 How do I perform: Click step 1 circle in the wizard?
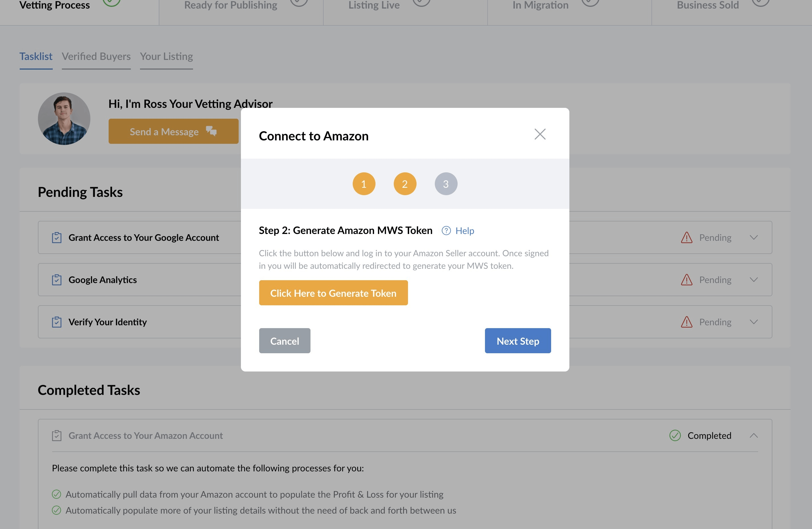tap(364, 184)
